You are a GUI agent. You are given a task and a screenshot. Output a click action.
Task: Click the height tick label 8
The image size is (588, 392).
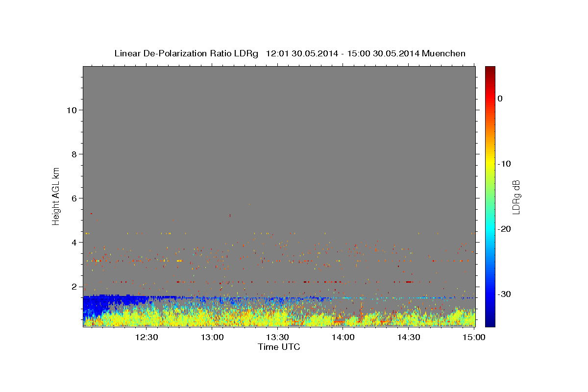pos(73,154)
